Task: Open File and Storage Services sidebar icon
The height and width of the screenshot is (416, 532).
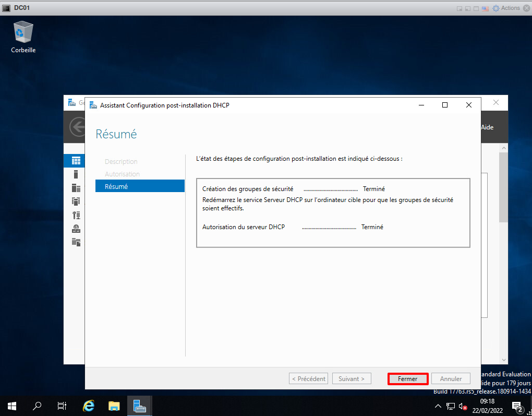Action: click(76, 242)
